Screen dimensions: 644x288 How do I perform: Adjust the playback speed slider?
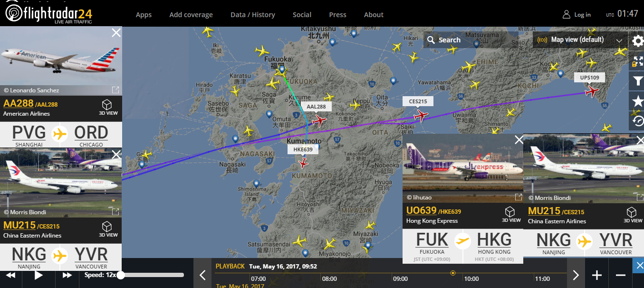pyautogui.click(x=152, y=275)
